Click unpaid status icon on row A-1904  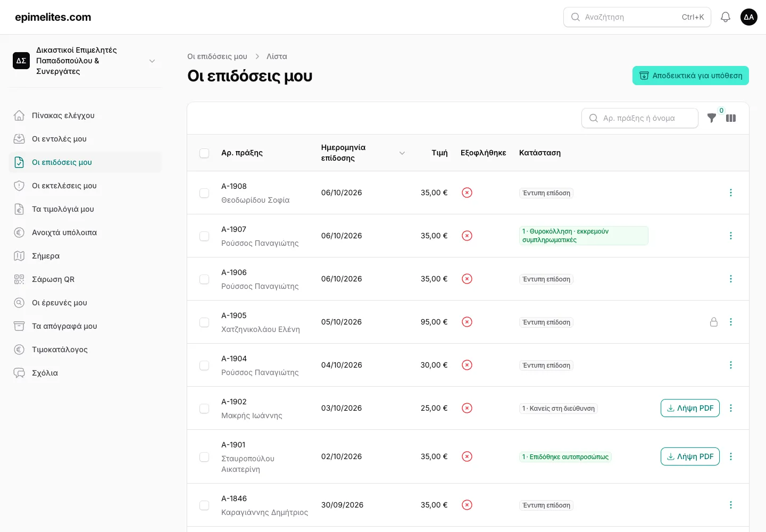pyautogui.click(x=467, y=365)
